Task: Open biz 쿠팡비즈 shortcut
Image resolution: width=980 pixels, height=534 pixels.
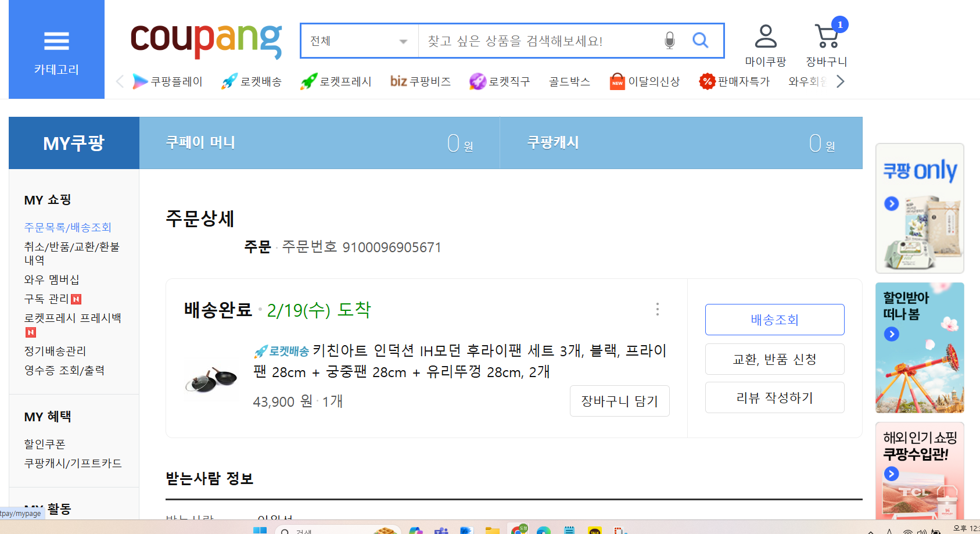Action: coord(421,81)
